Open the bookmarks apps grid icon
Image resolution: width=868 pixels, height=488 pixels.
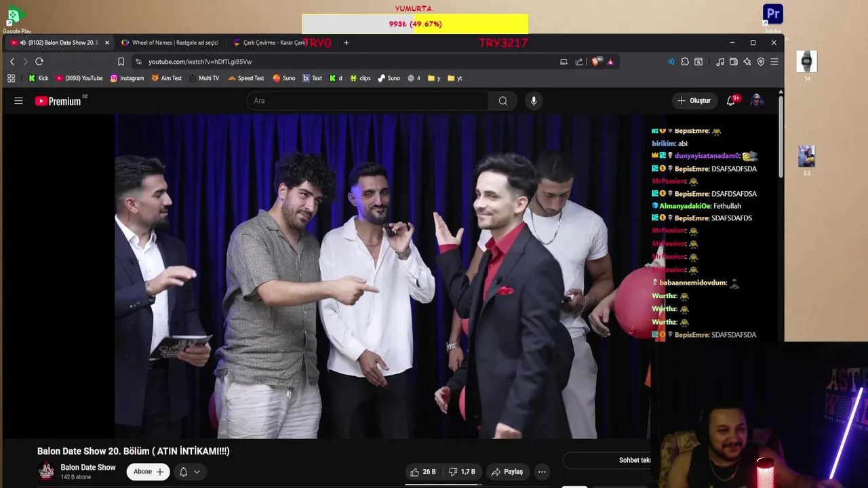pos(12,78)
